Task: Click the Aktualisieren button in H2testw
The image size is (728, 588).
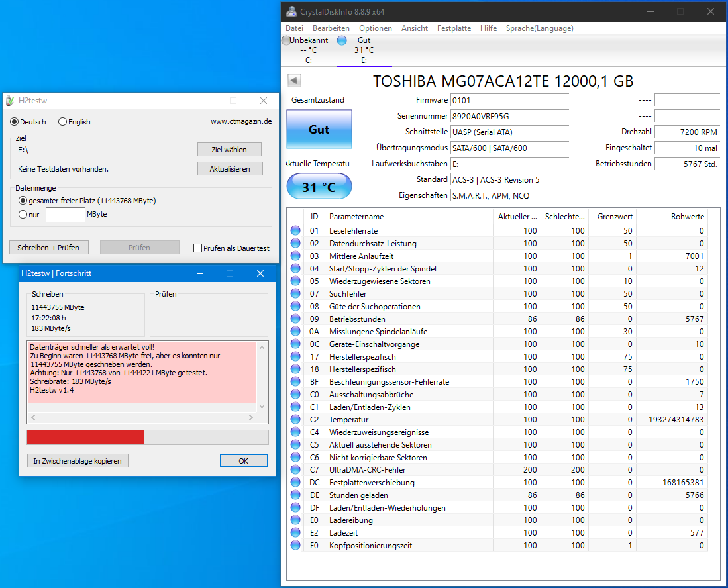Action: click(230, 168)
